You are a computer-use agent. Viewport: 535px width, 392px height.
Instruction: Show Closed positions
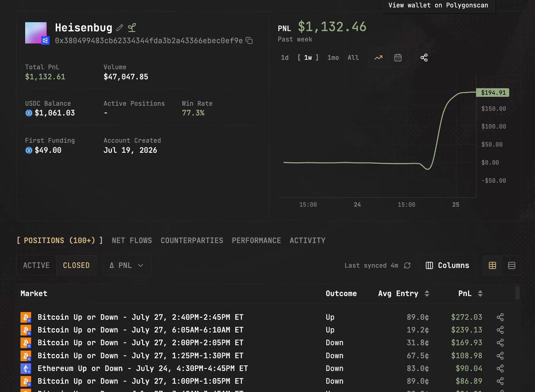click(x=76, y=265)
